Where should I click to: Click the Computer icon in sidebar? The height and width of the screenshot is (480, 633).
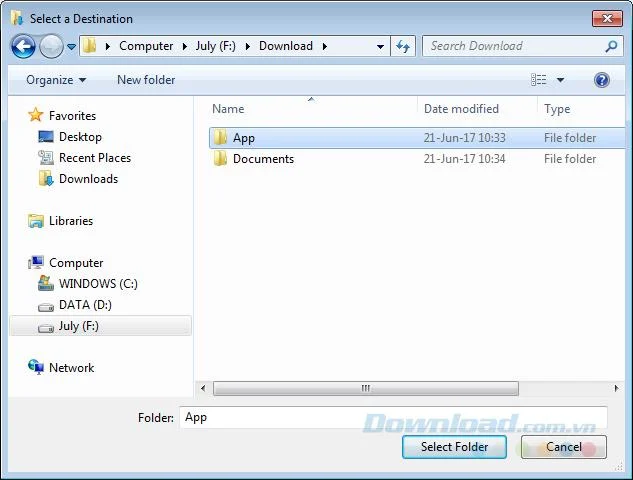click(36, 262)
